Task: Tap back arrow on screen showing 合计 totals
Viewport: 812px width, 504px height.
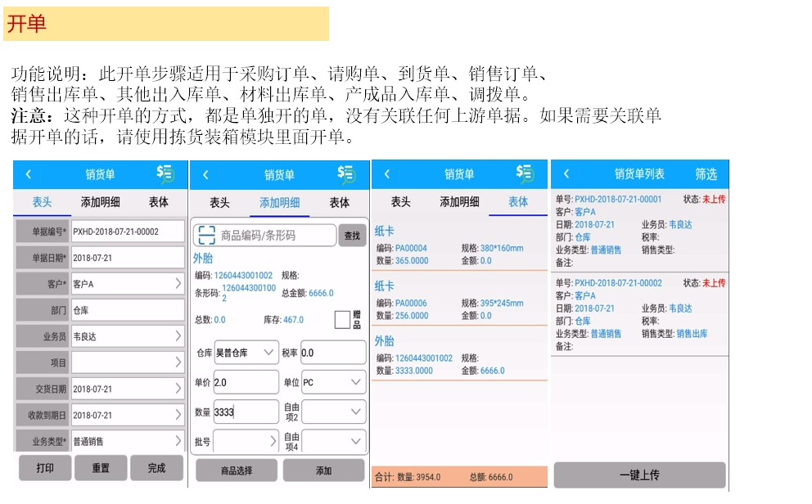Action: 386,174
